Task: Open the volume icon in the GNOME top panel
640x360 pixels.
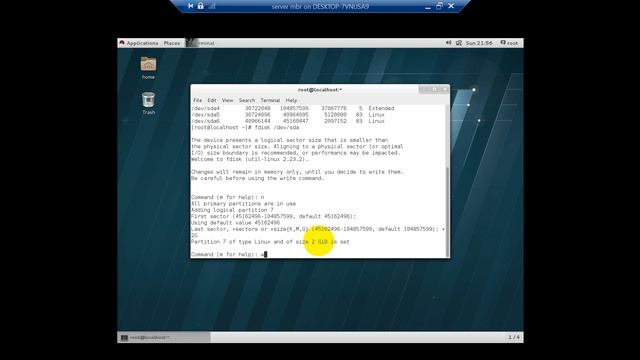Action: (448, 43)
